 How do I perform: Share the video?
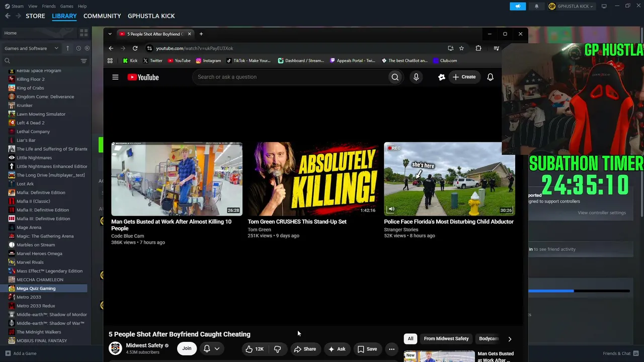pos(305,349)
